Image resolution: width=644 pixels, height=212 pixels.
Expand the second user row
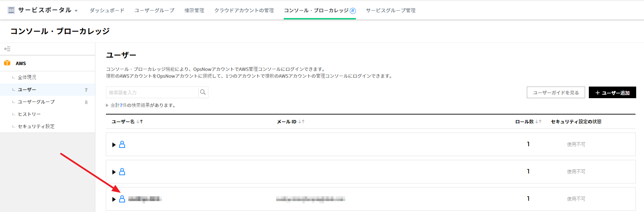[114, 172]
